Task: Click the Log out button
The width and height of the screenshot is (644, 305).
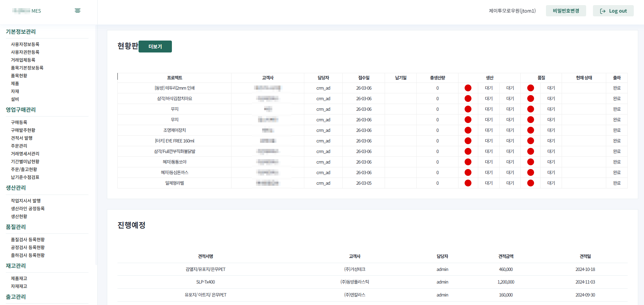Action: click(613, 11)
